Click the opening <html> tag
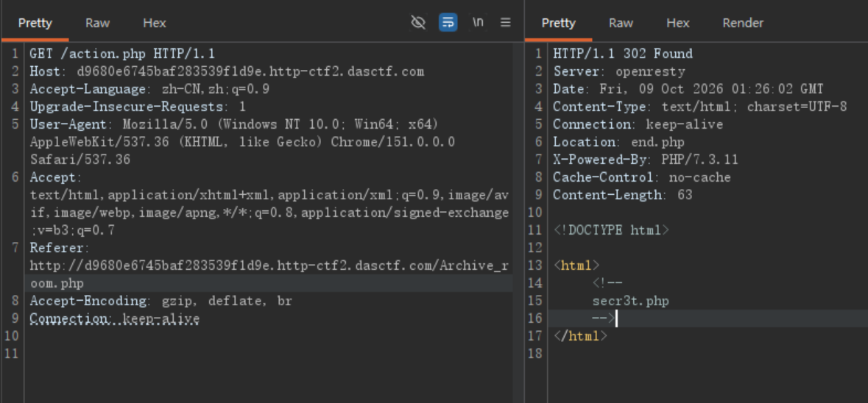868x403 pixels. click(x=576, y=265)
